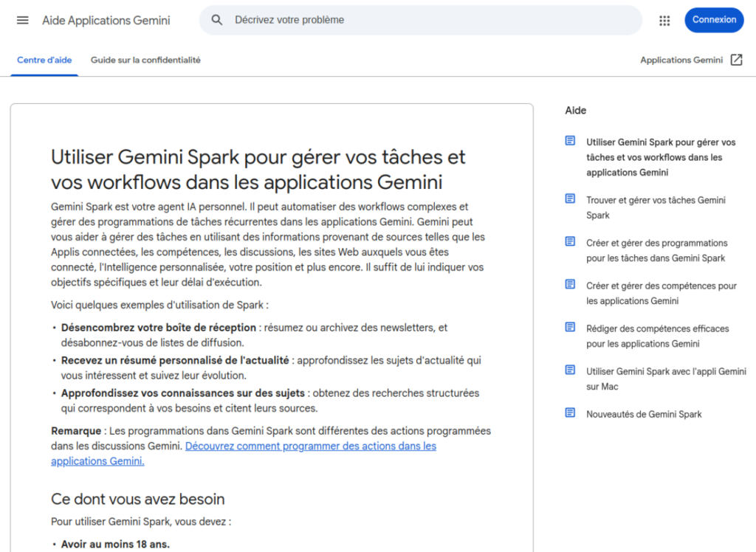The image size is (756, 552).
Task: Open Utiliser Gemini Spark avec l'appli Gemini sur Mac
Action: tap(666, 379)
